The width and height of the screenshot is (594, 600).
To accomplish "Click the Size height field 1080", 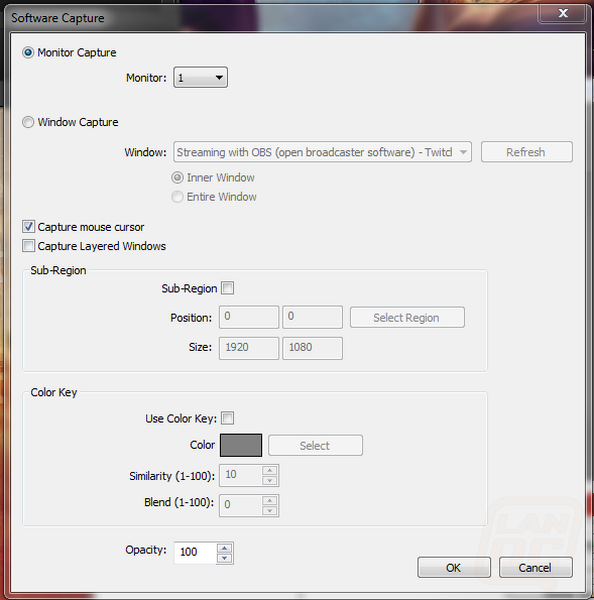I will pyautogui.click(x=312, y=348).
